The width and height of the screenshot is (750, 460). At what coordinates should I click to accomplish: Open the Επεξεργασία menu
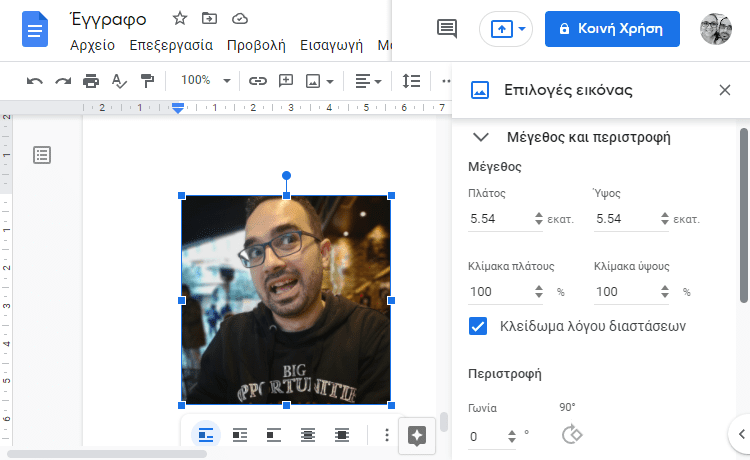(x=171, y=45)
